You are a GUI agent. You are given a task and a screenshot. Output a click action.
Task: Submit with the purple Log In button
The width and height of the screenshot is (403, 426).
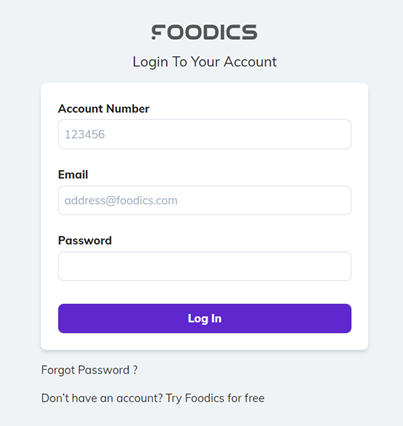click(x=205, y=318)
